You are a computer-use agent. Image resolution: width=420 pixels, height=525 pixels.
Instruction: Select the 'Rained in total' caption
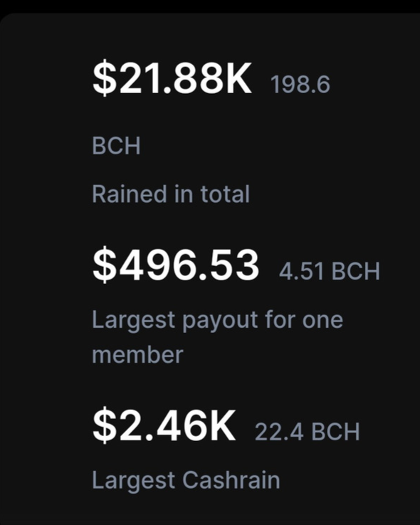click(171, 194)
